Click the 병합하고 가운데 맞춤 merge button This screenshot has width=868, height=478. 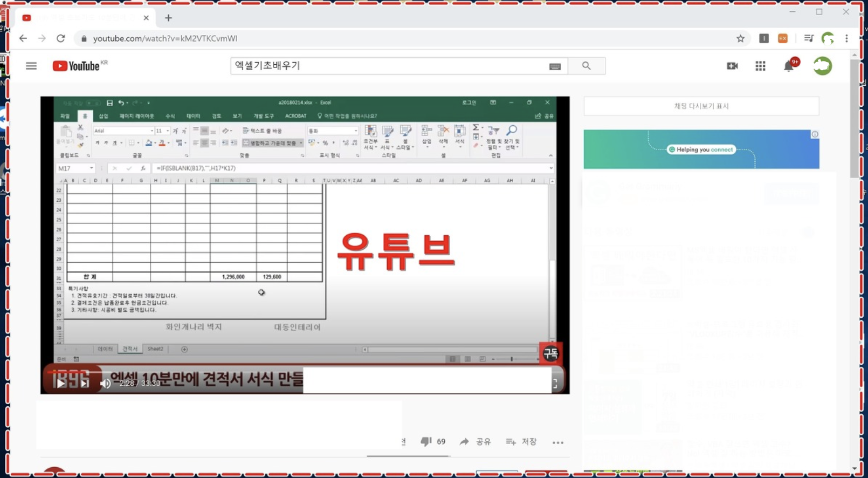pyautogui.click(x=273, y=143)
